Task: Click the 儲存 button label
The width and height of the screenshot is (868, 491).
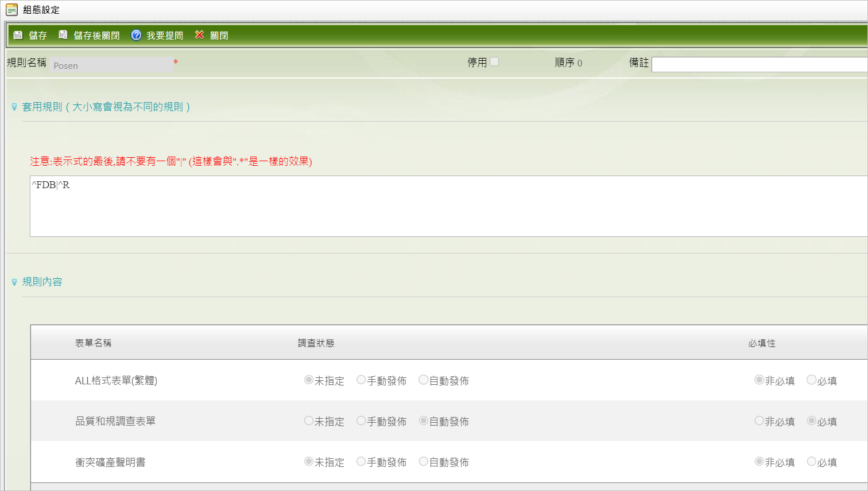Action: pos(38,36)
